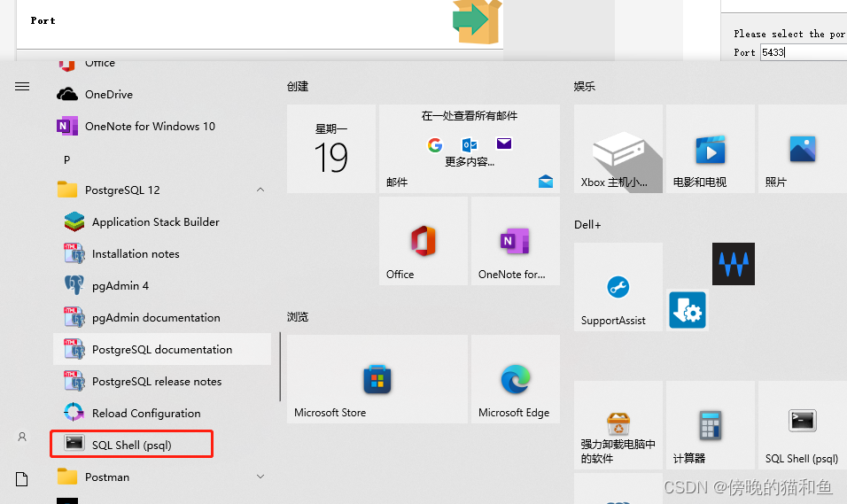
Task: Open the SQL Shell (psql) pinned tile
Action: [802, 425]
